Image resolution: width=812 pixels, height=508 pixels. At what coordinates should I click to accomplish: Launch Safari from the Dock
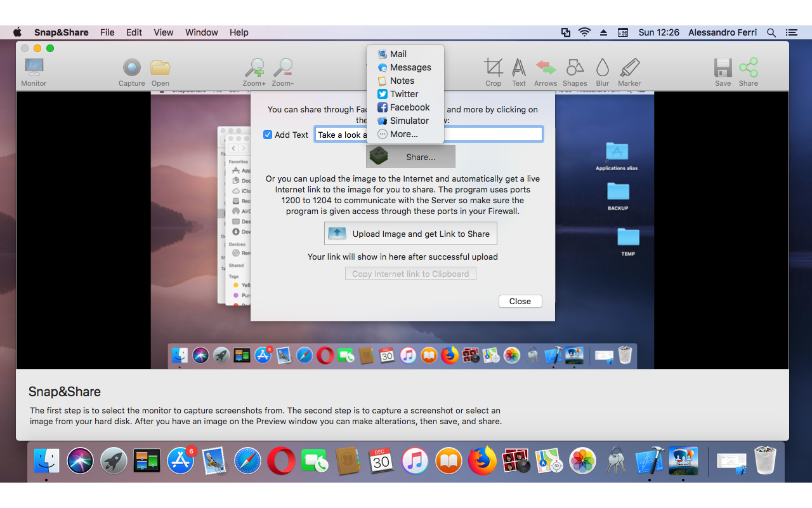point(247,461)
